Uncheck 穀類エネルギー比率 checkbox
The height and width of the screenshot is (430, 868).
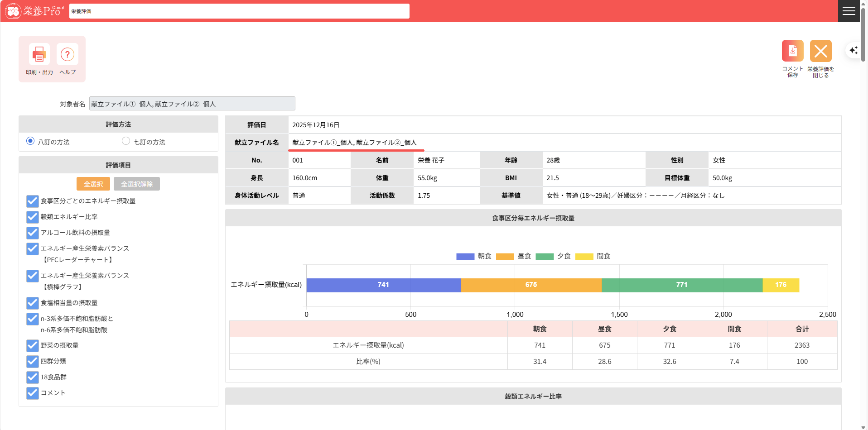tap(32, 217)
